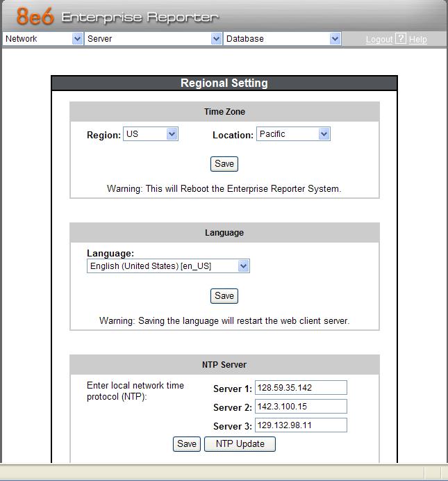Open the Server dropdown menu
Screen dimensions: 448x481
pyautogui.click(x=153, y=39)
